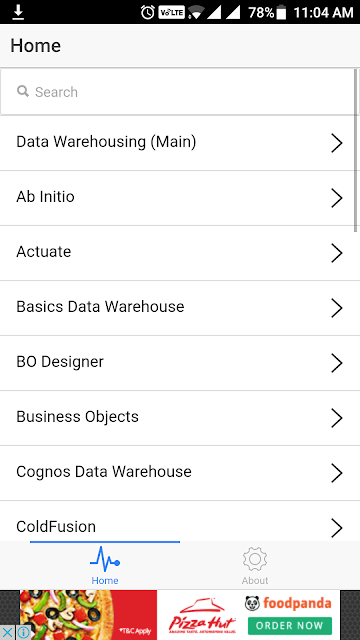Expand the Ab Initio chevron arrow
Screen dimensions: 360x640
[336, 198]
